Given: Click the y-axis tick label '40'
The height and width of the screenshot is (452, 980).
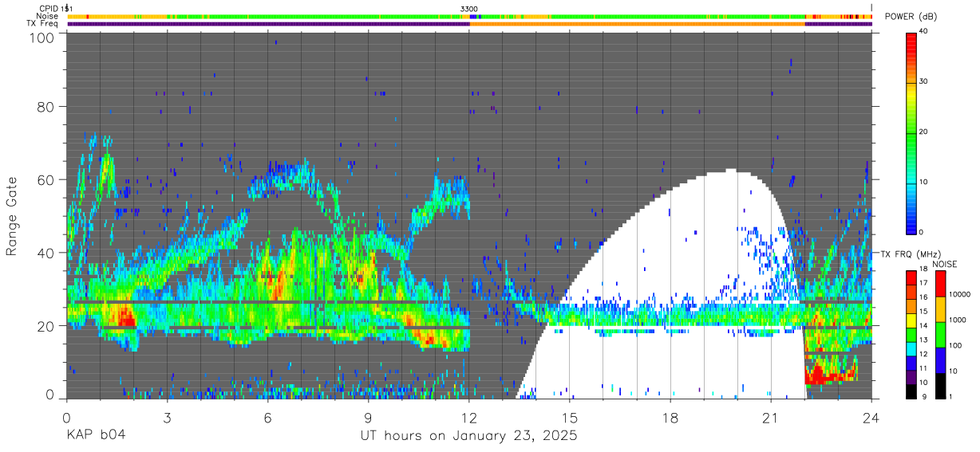Looking at the screenshot, I should tap(47, 253).
